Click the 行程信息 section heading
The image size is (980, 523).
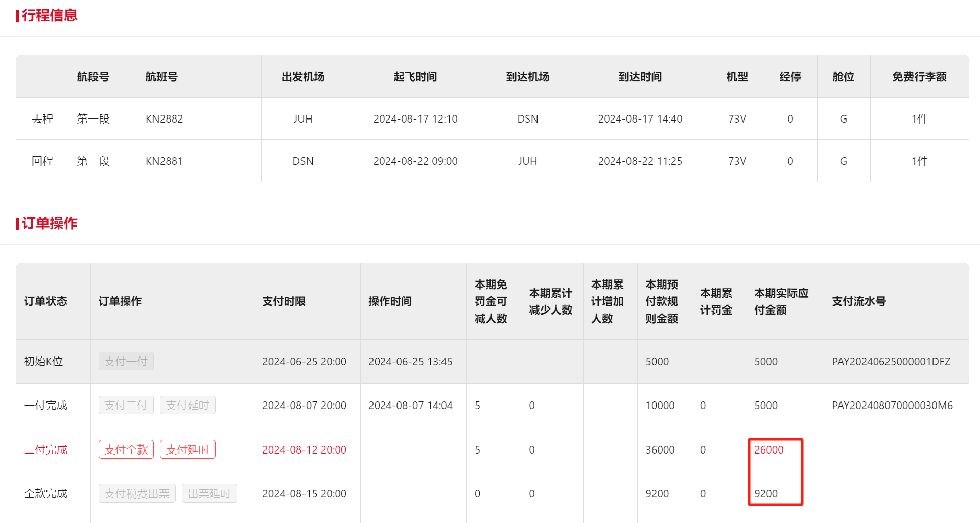pyautogui.click(x=49, y=15)
